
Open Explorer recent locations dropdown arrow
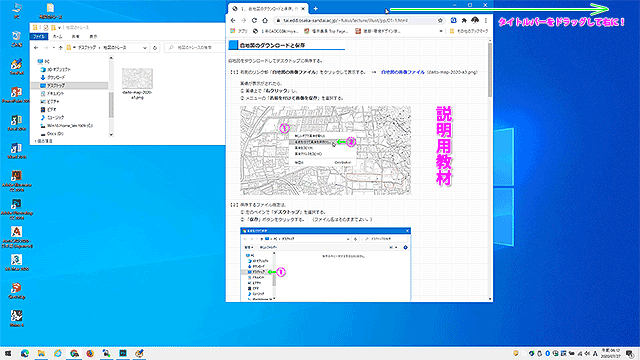(53, 48)
